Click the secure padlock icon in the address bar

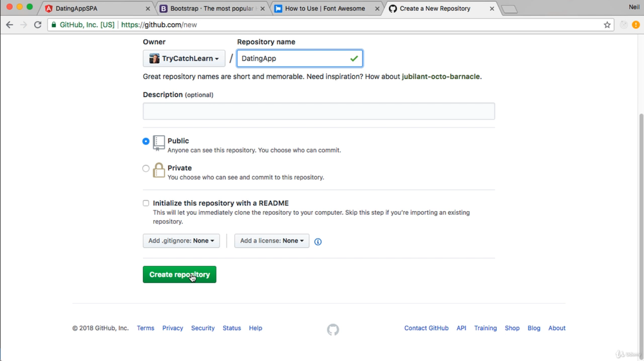(53, 24)
